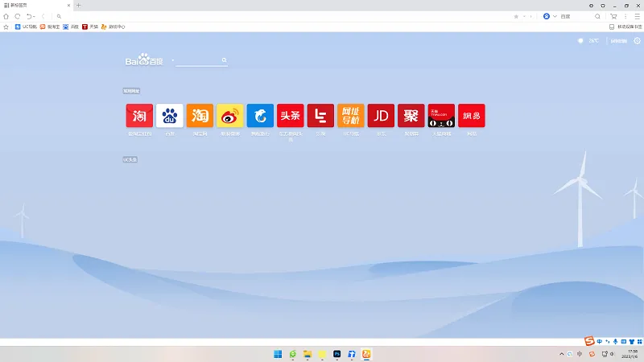Click the Sogou S input logo
Viewport: 644px width, 362px height.
click(x=589, y=341)
